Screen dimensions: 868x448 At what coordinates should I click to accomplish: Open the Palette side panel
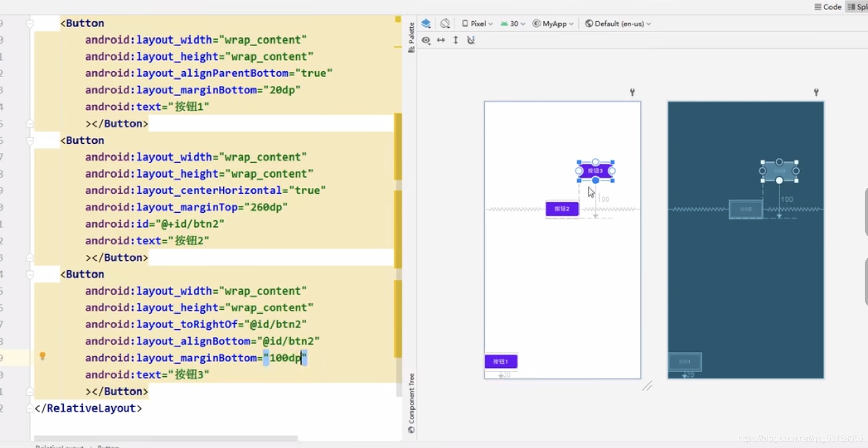pos(411,37)
